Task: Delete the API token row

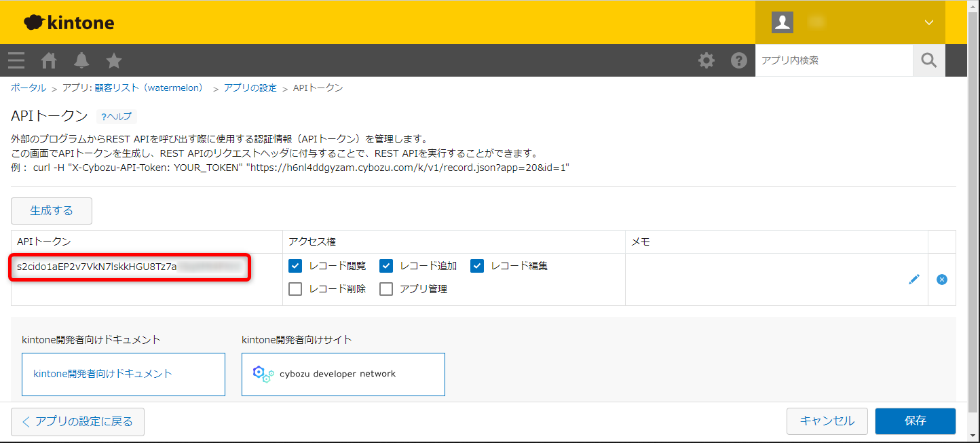Action: [942, 279]
